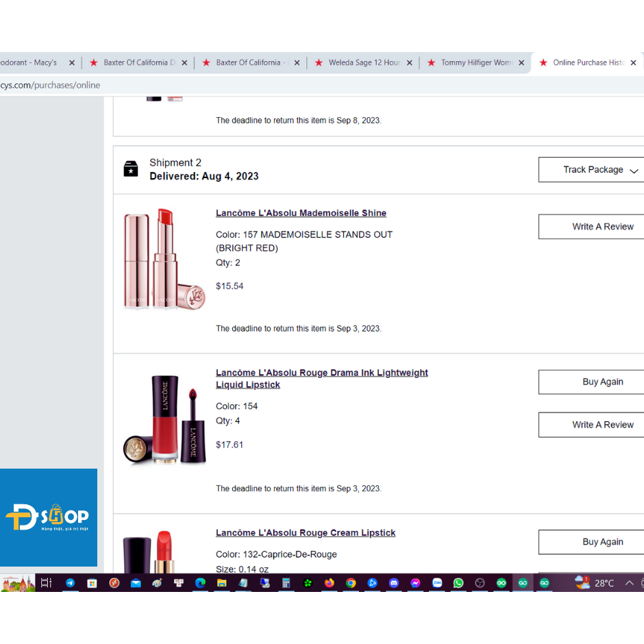
Task: Open Zalo from the taskbar
Action: pyautogui.click(x=437, y=583)
